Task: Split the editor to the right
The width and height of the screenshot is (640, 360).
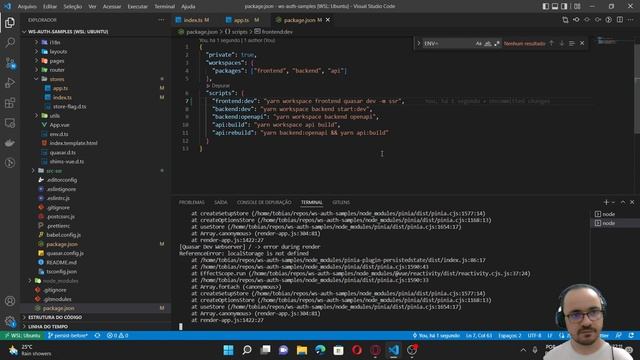Action: (x=620, y=20)
